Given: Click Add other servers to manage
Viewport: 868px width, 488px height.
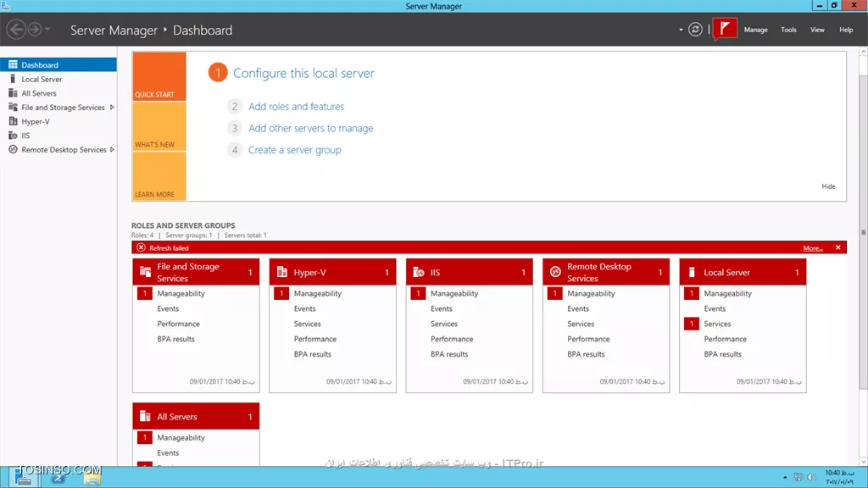Looking at the screenshot, I should click(x=310, y=128).
